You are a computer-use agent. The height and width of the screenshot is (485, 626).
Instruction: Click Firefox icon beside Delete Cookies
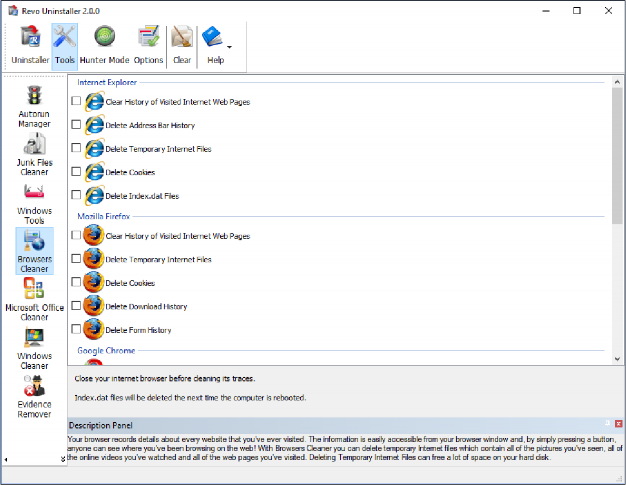point(94,282)
